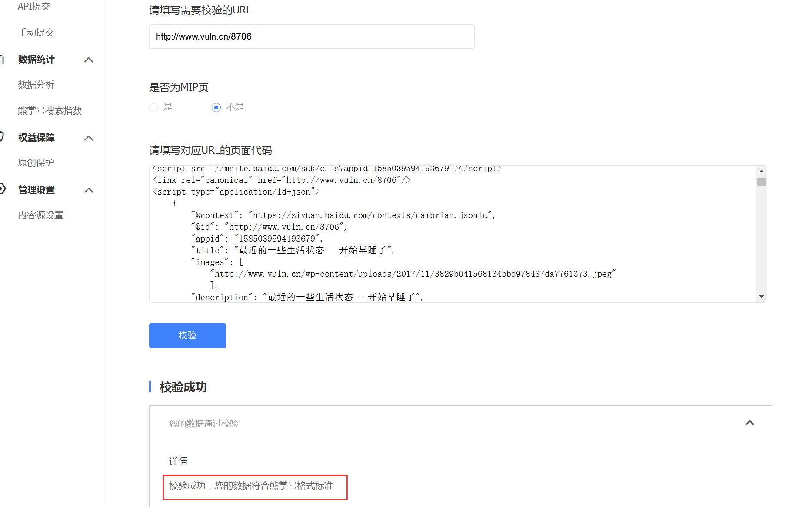
Task: Click the 是否为MIP页 label
Action: 179,87
